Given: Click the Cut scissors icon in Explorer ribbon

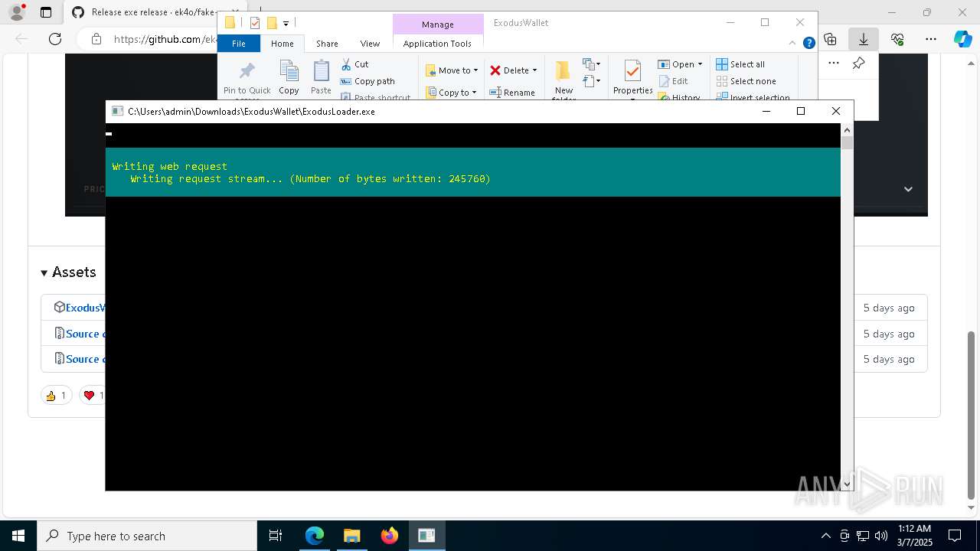Looking at the screenshot, I should click(x=346, y=64).
